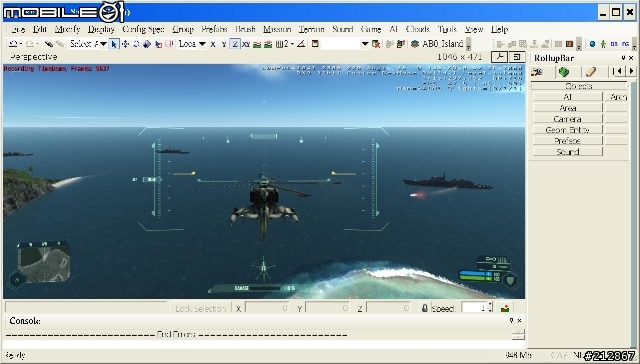The height and width of the screenshot is (364, 640).
Task: Click the AB0_Island layer icon
Action: coord(415,44)
